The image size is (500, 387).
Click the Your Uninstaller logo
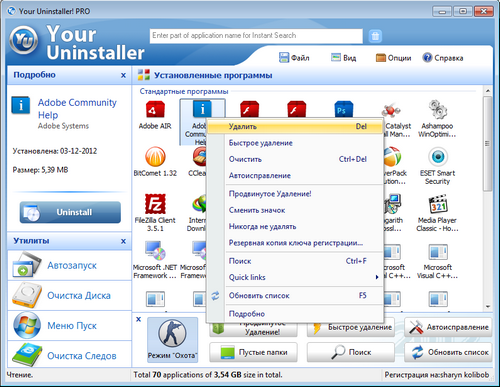23,41
